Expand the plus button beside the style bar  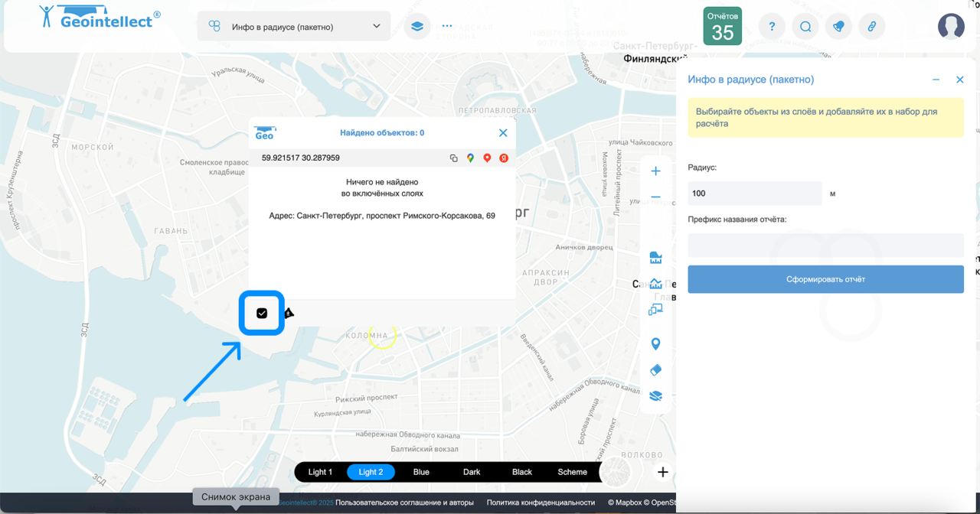click(663, 472)
